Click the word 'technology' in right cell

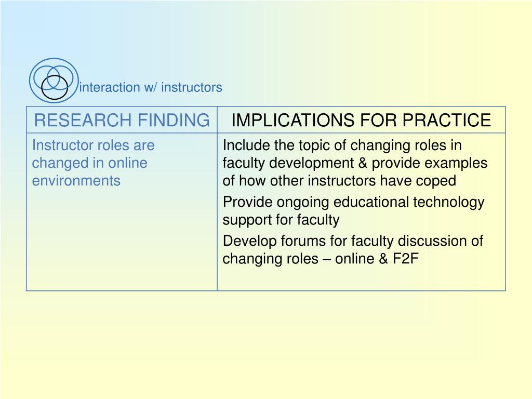449,202
